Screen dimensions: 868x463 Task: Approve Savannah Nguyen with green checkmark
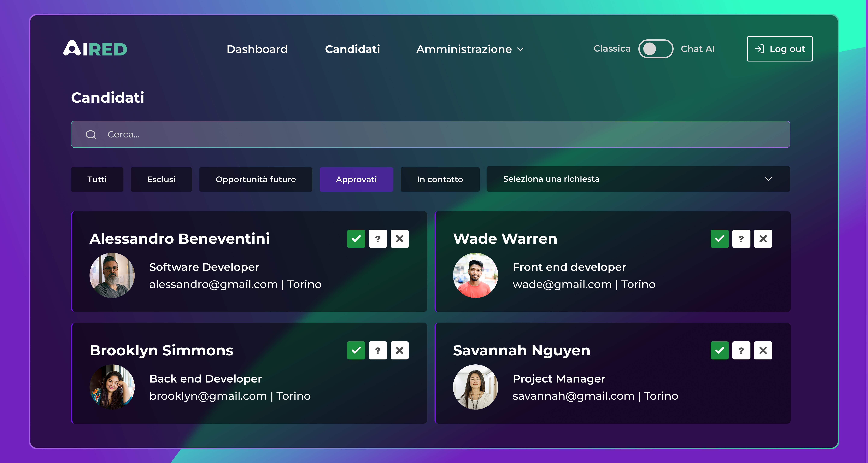[720, 350]
